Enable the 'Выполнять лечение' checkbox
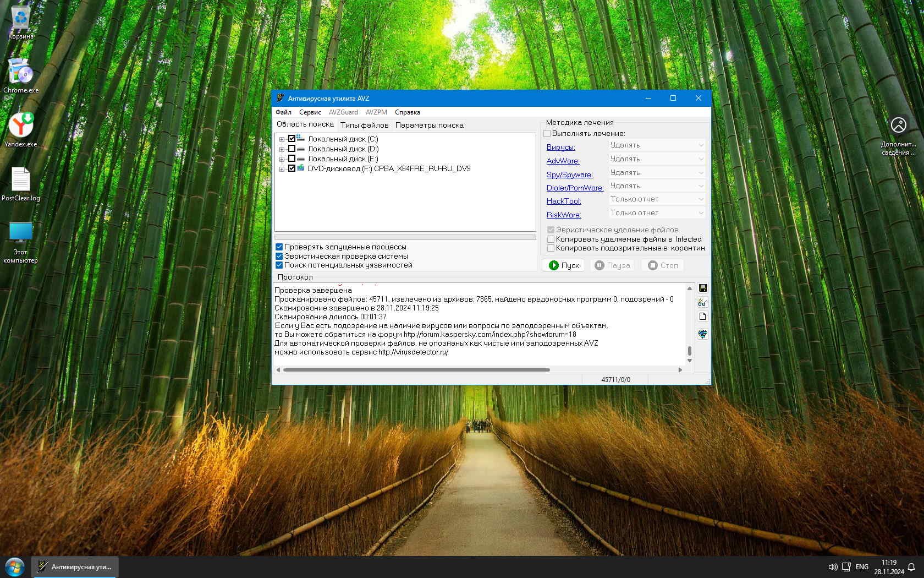924x578 pixels. (547, 133)
